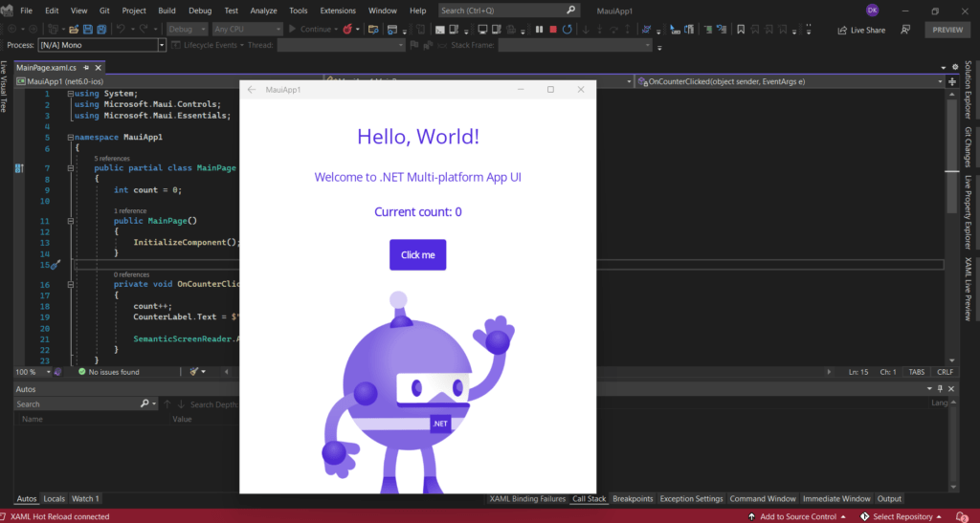
Task: Open the Live Visual Tree side tab
Action: point(4,87)
